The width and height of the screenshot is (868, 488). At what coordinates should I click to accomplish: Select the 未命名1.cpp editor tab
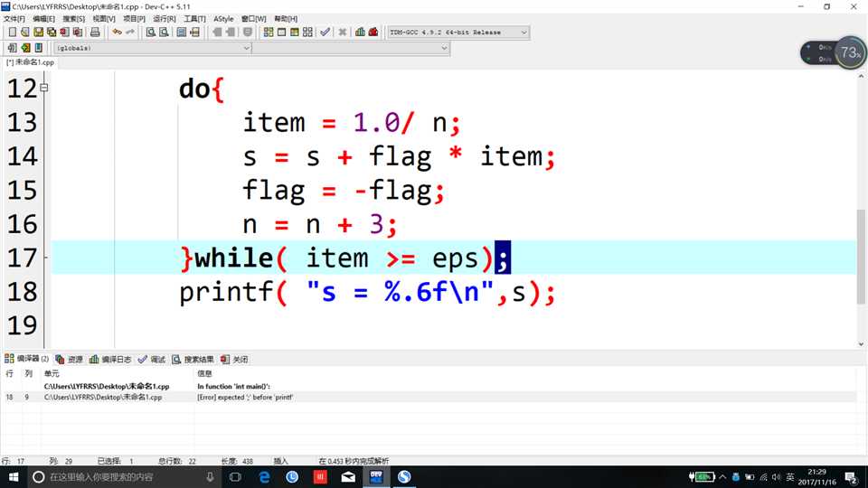30,62
